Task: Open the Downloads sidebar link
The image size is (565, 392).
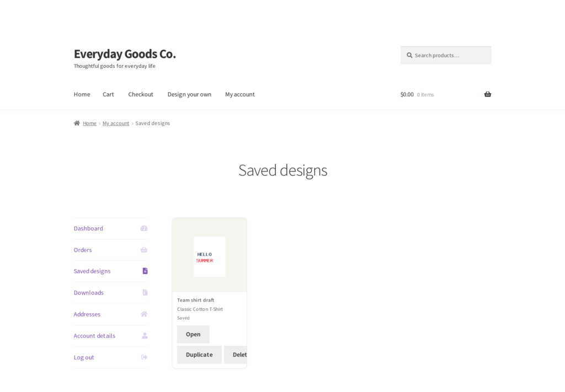Action: pos(89,293)
